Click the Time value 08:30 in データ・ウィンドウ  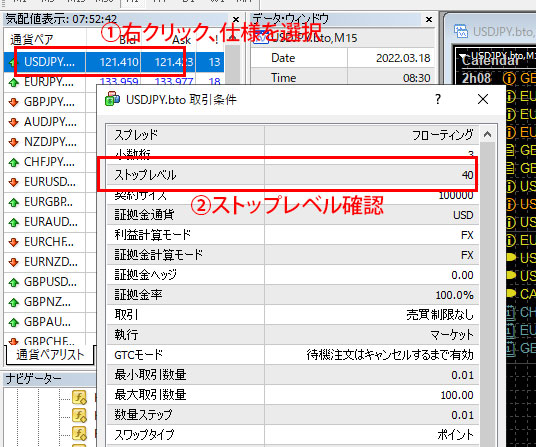pyautogui.click(x=416, y=78)
